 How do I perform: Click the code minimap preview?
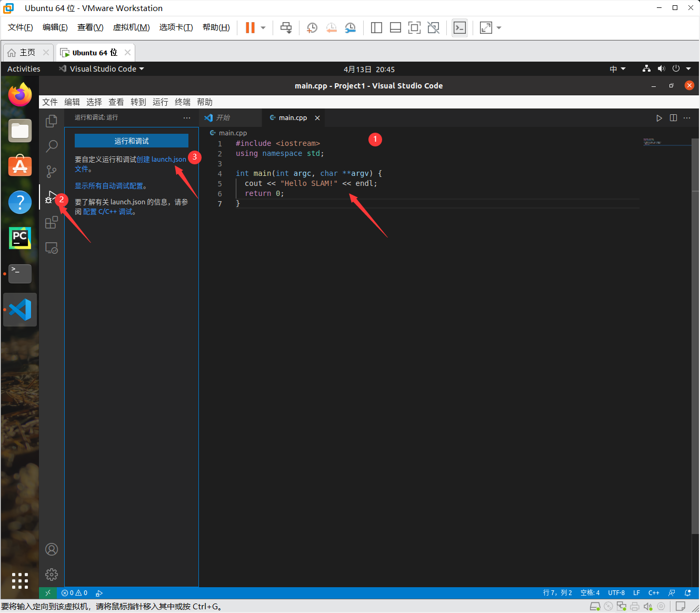pyautogui.click(x=652, y=142)
